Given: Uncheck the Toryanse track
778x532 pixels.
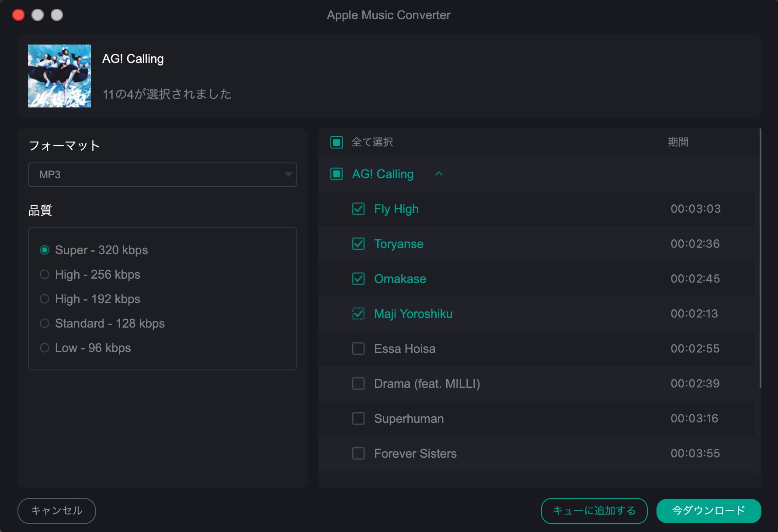Looking at the screenshot, I should pos(358,244).
